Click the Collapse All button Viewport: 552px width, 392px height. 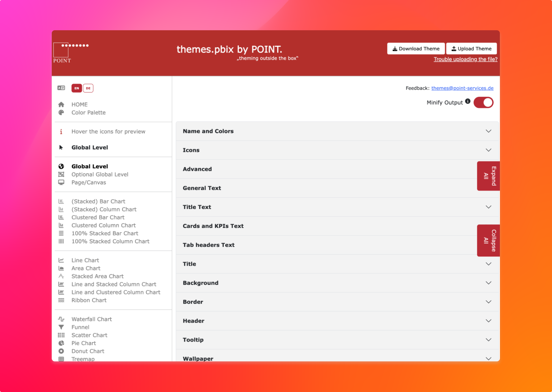pos(487,240)
